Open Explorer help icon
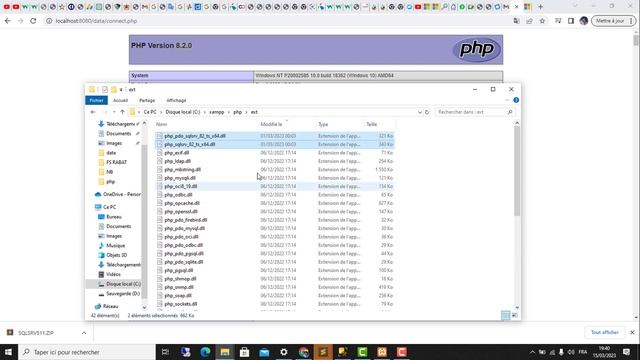This screenshot has height=360, width=640. pos(516,100)
